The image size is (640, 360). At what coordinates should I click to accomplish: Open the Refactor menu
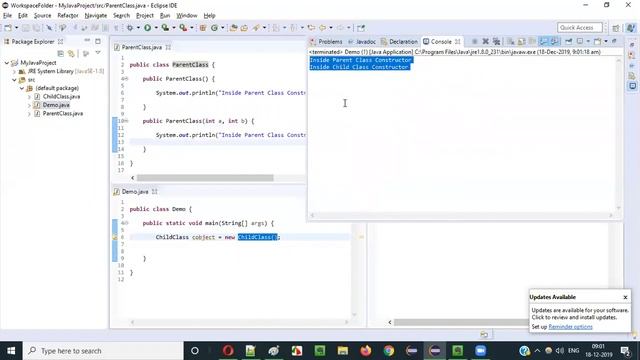tap(68, 16)
